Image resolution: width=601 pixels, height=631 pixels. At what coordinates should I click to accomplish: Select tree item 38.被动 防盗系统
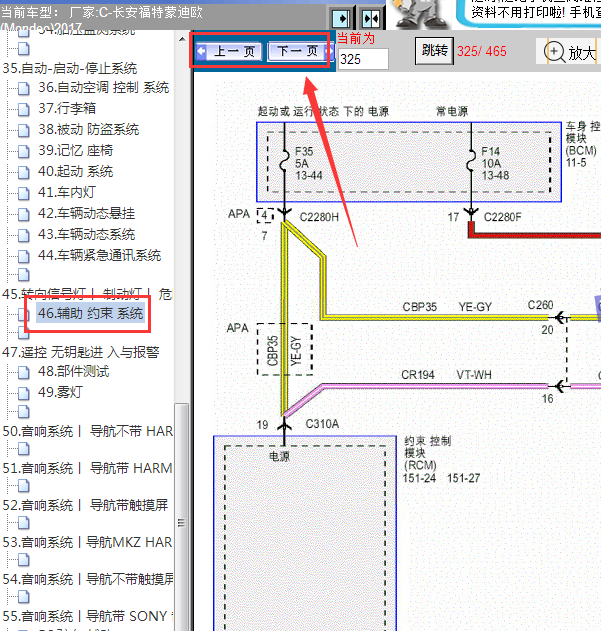tap(89, 129)
